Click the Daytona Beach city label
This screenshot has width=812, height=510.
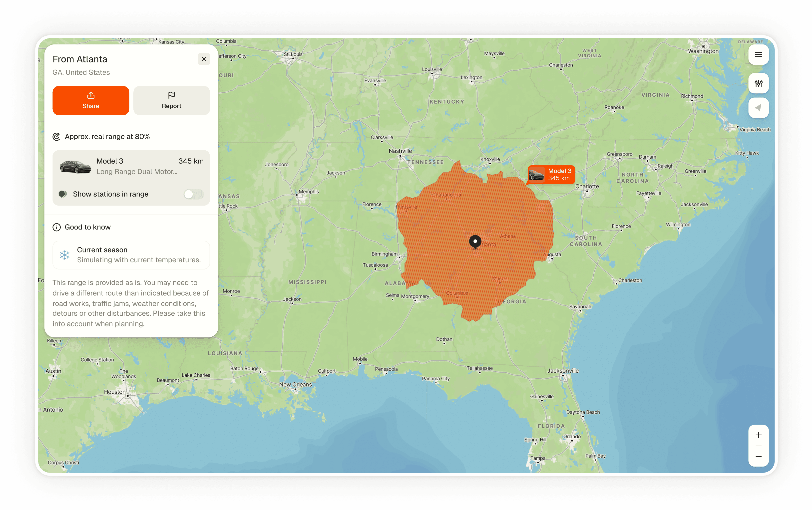pos(583,413)
